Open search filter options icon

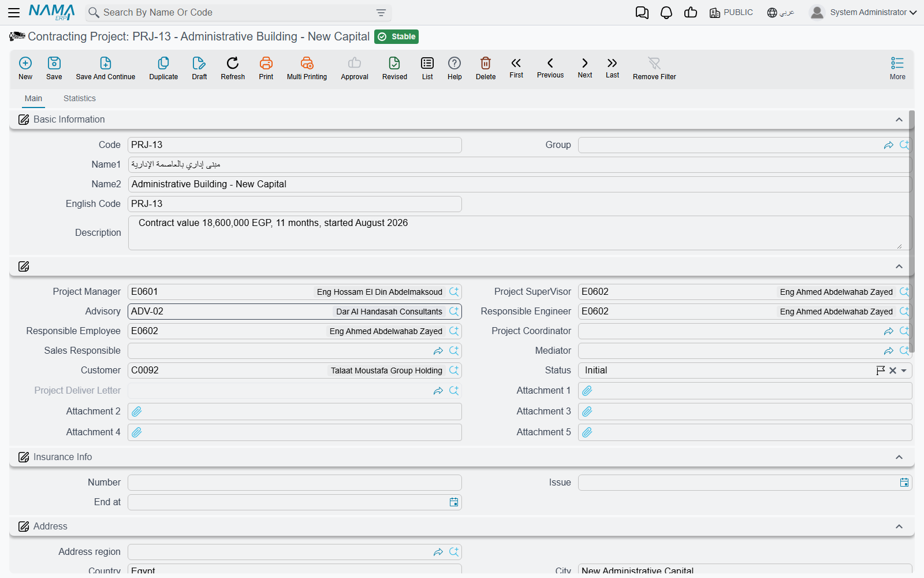click(381, 13)
